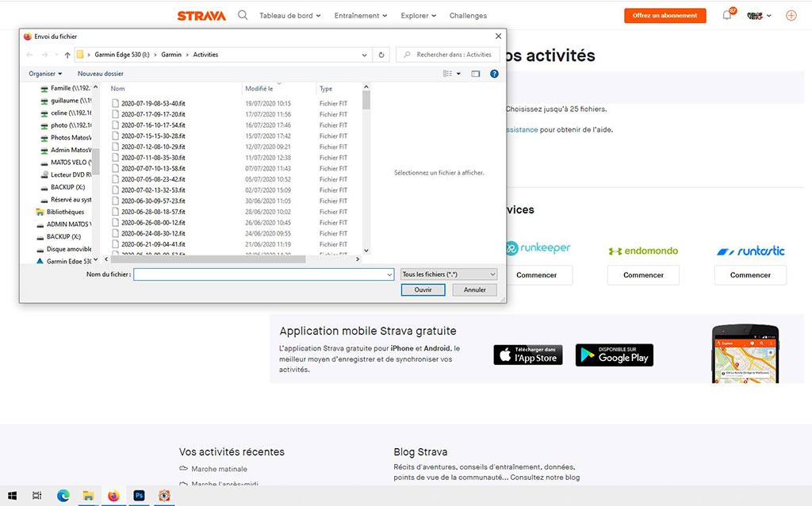Click Nouveau dossier in dialog toolbar

coord(101,74)
